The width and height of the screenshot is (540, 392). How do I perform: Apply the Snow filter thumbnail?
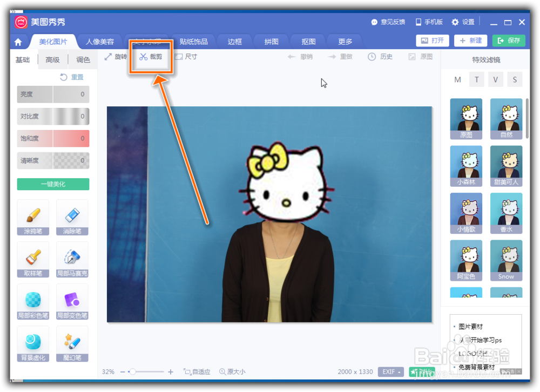507,260
